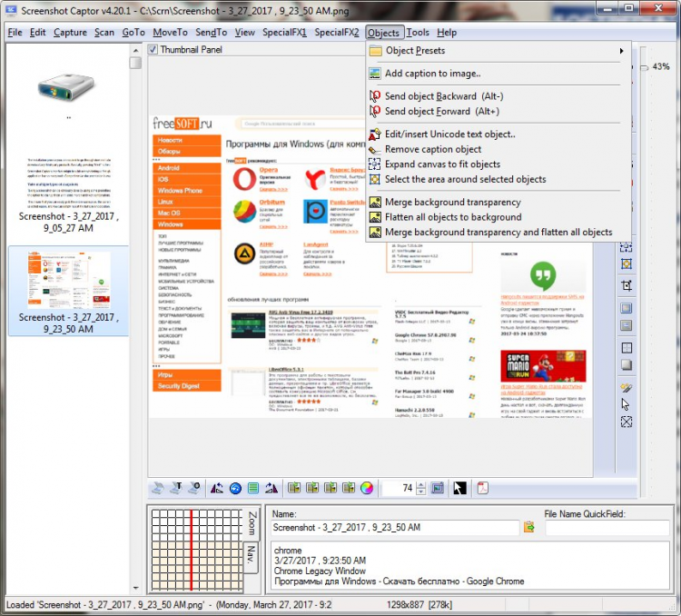Click the folder arrow icon beside Name field
This screenshot has height=616, width=681.
(x=529, y=527)
